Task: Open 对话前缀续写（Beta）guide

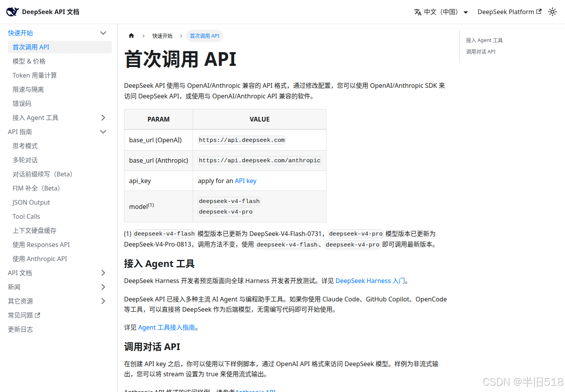Action: (60, 174)
